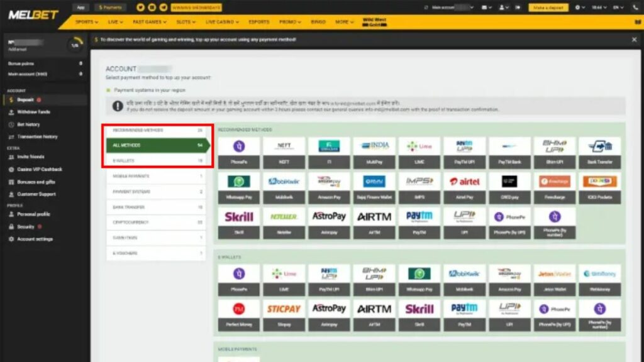This screenshot has height=362, width=644.
Task: Pick the CRED pay option
Action: 509,188
